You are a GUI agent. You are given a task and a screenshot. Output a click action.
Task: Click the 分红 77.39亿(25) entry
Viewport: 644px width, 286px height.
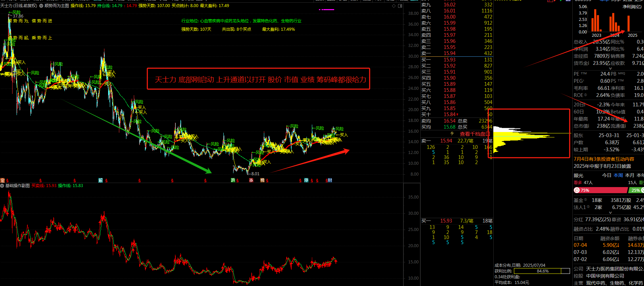point(592,219)
